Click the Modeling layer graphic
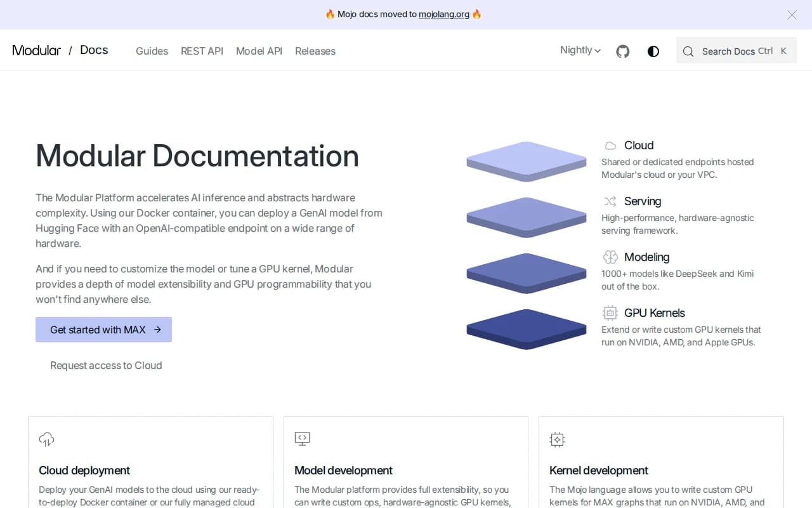Screen dimensions: 812x508 527,272
